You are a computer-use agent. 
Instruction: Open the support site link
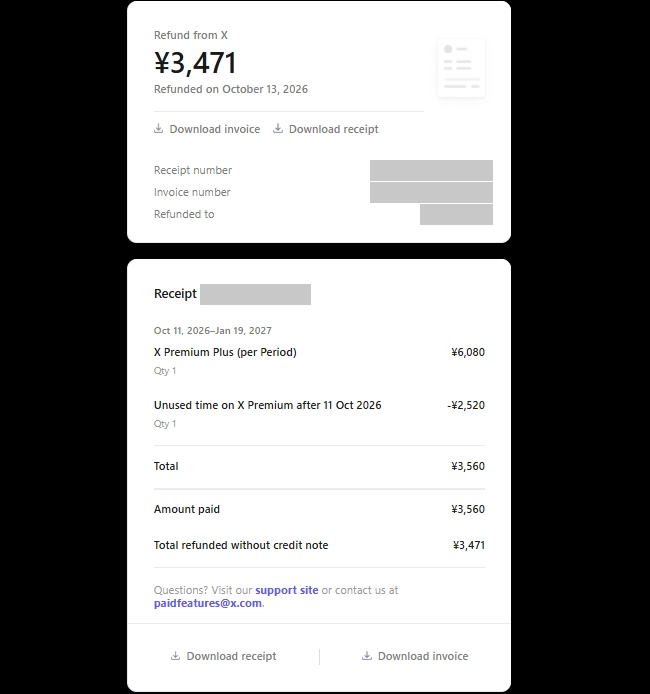[x=287, y=590]
